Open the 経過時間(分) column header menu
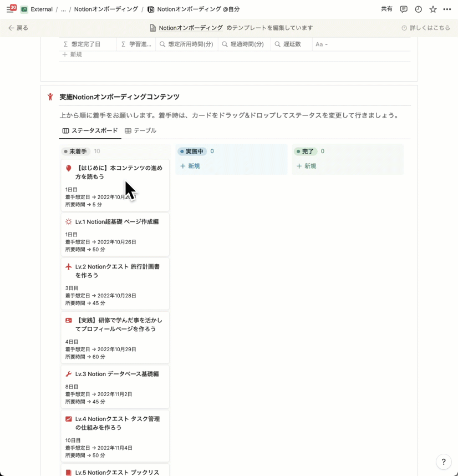The width and height of the screenshot is (458, 476). pyautogui.click(x=245, y=44)
